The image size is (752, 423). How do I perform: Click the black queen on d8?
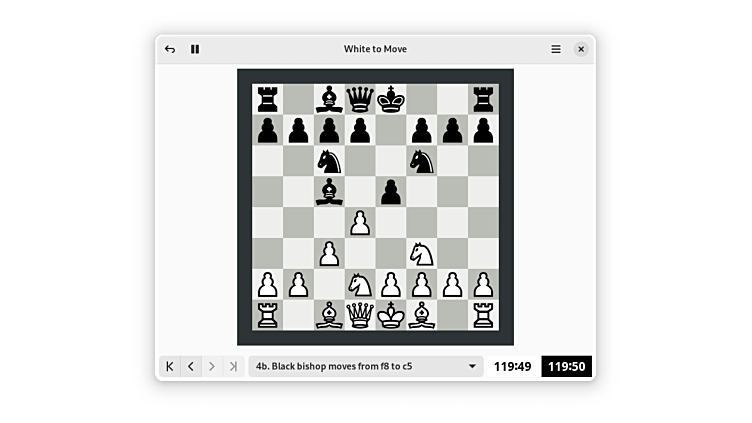point(360,99)
